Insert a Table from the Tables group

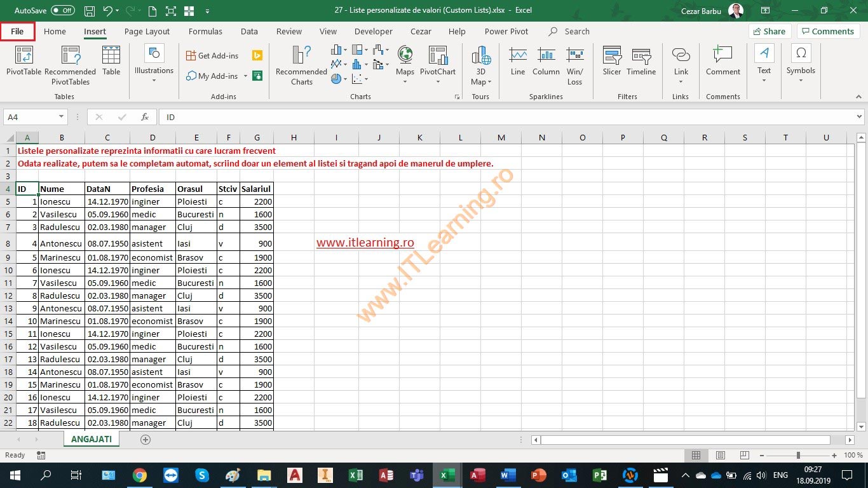(111, 62)
